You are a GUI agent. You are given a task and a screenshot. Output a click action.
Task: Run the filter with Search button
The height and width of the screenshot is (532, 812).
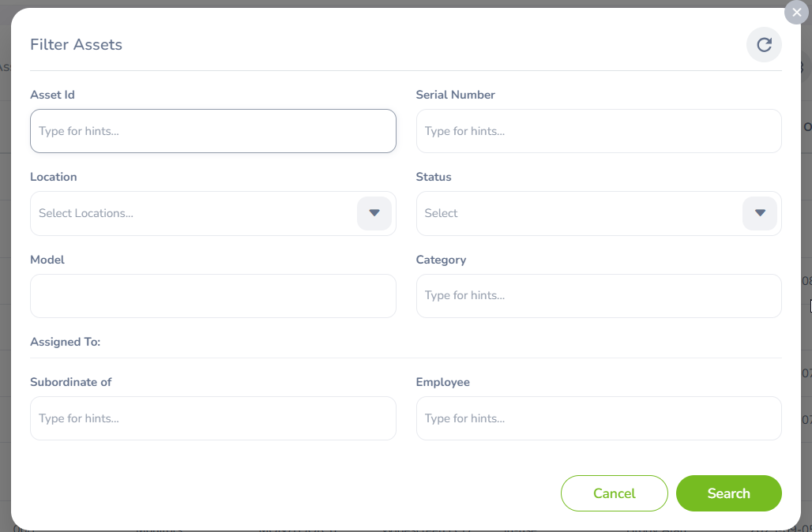point(728,493)
